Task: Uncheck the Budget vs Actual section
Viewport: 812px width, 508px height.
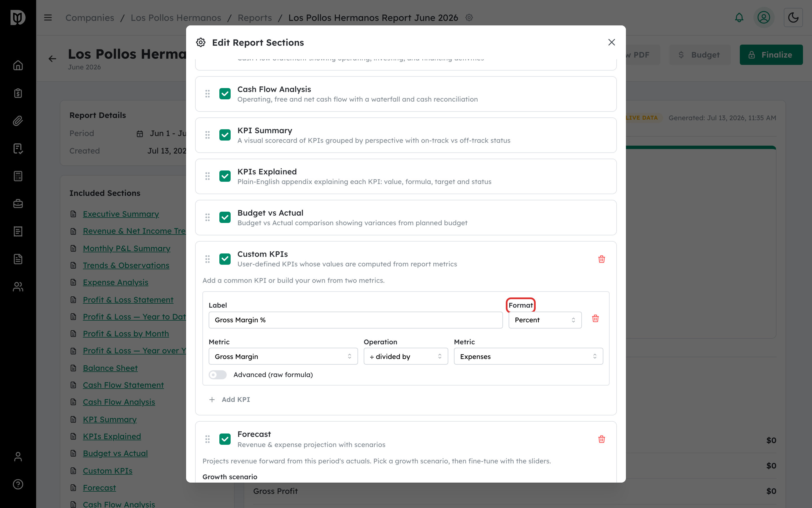Action: pos(225,217)
